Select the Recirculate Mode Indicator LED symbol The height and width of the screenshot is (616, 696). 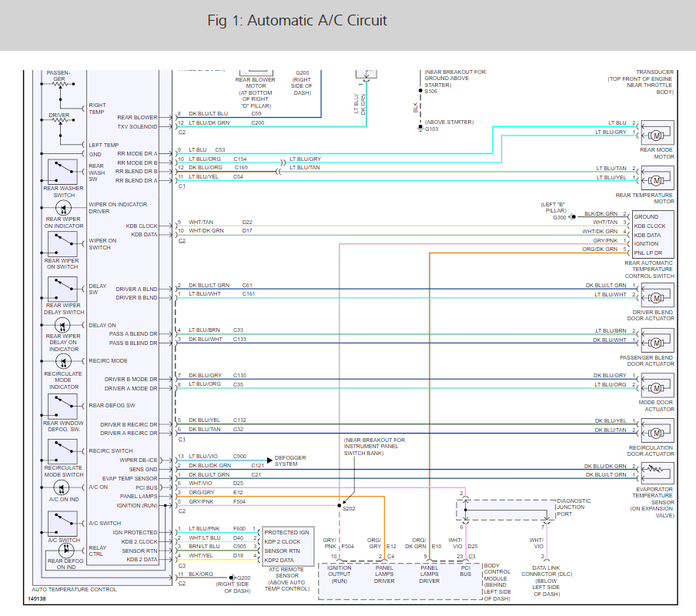(64, 361)
